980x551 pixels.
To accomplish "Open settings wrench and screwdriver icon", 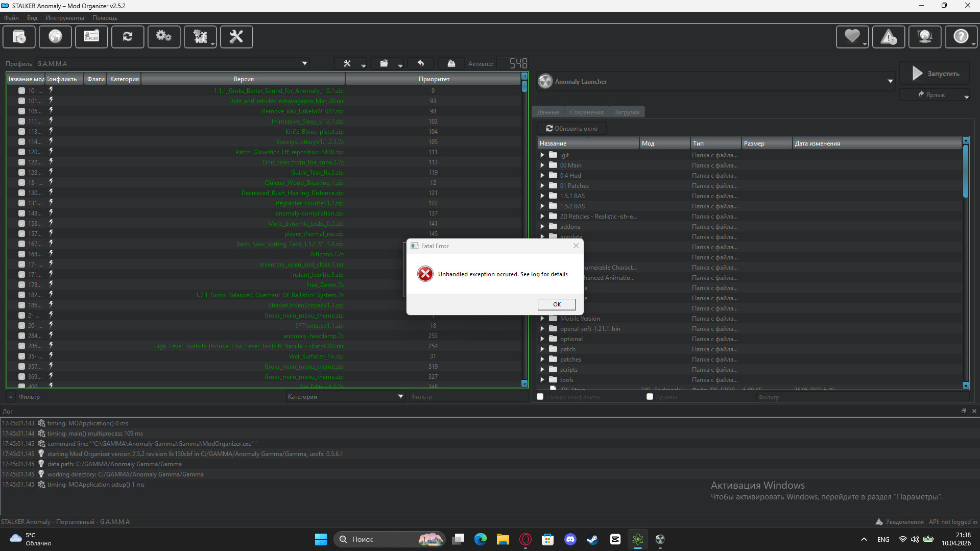I will coord(236,37).
